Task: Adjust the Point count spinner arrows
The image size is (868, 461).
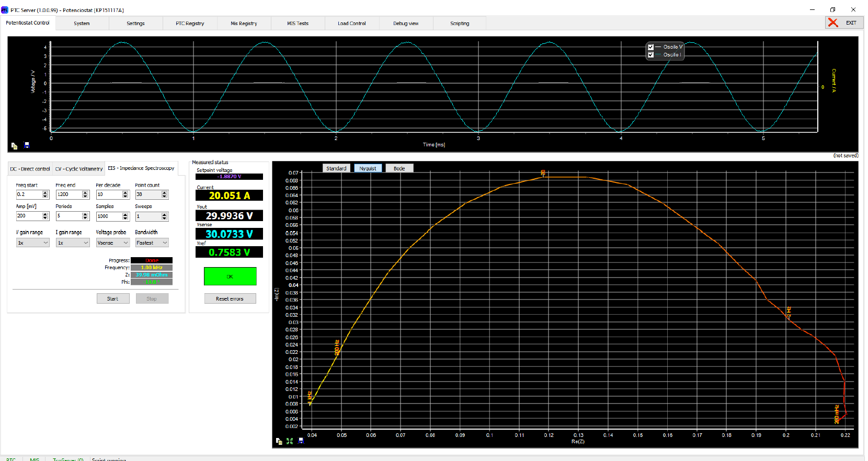Action: 165,194
